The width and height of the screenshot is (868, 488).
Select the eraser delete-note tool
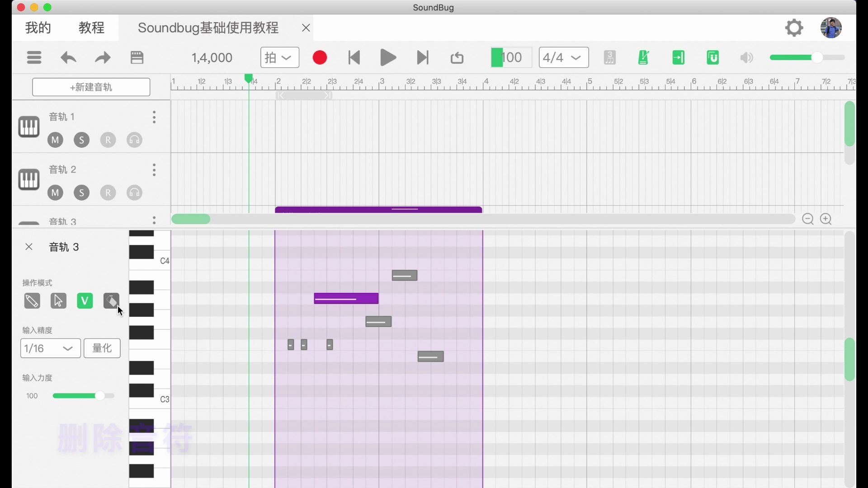click(x=111, y=301)
